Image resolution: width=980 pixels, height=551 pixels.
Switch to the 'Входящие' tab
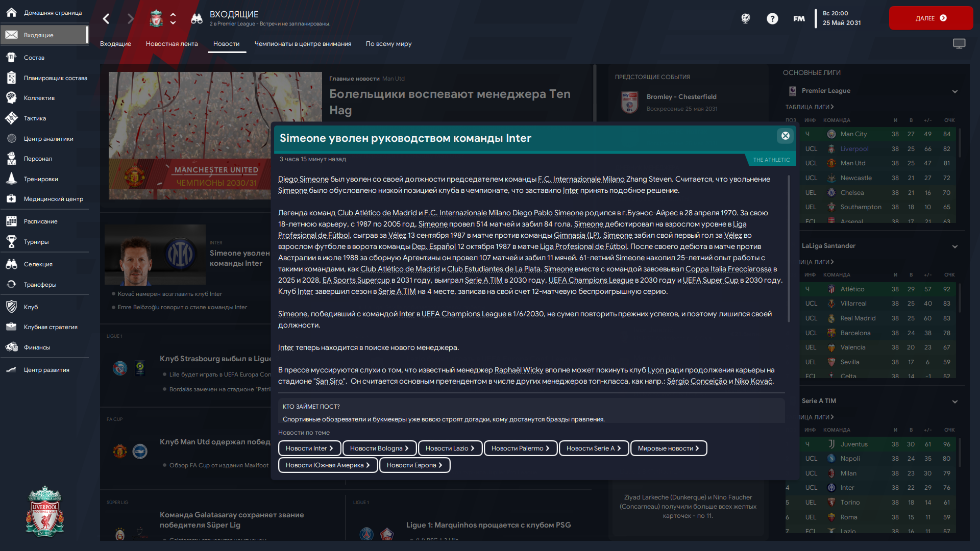point(115,44)
